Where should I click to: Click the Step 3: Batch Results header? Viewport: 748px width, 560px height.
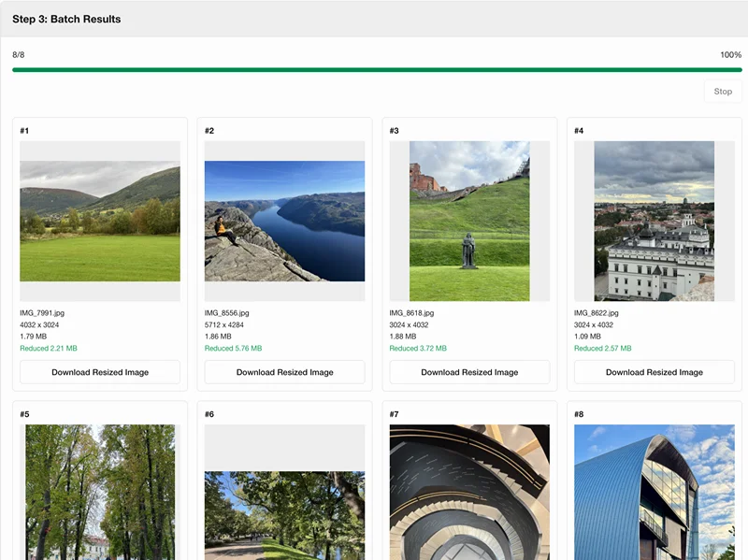66,19
